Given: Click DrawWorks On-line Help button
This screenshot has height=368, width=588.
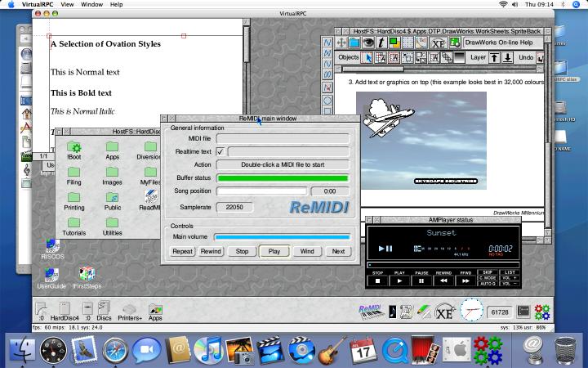Looking at the screenshot, I should [498, 43].
